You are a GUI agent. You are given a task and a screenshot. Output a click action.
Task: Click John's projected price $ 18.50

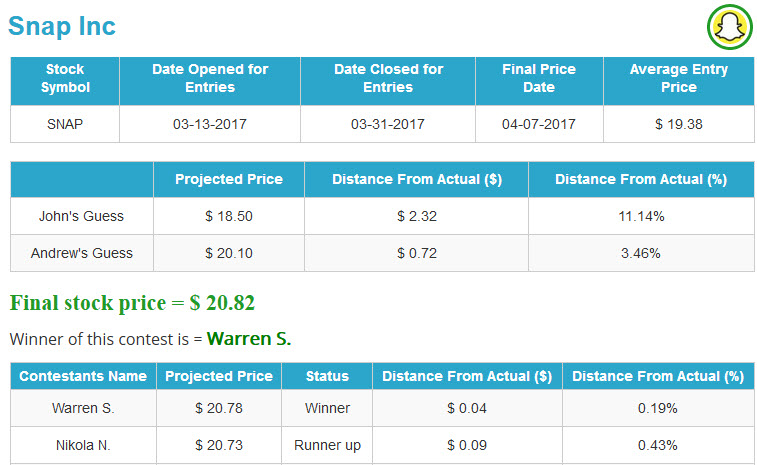coord(229,216)
